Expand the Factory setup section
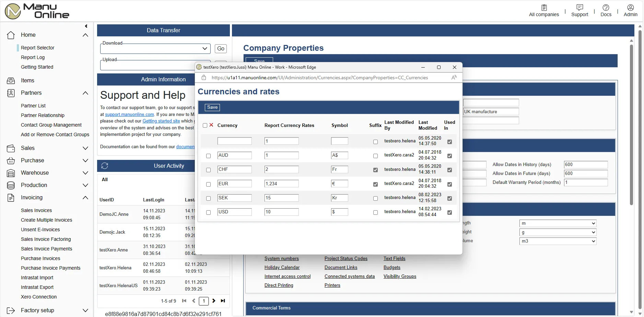This screenshot has height=317, width=644. pos(85,310)
